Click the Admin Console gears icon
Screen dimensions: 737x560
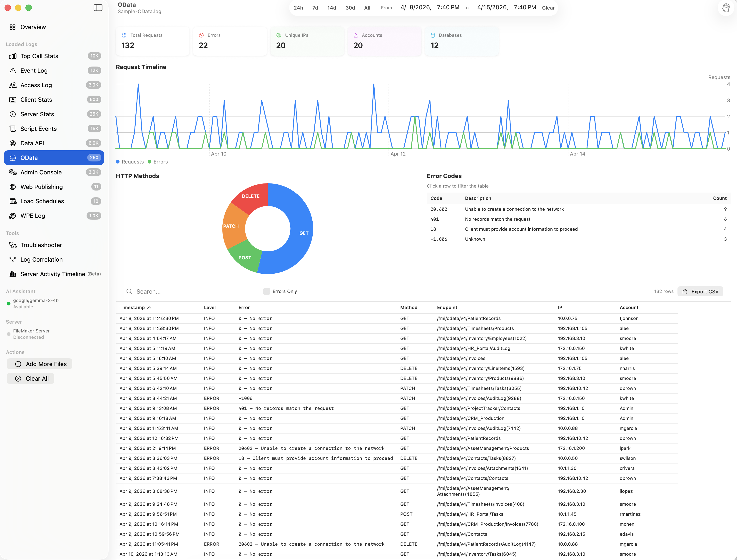(13, 172)
